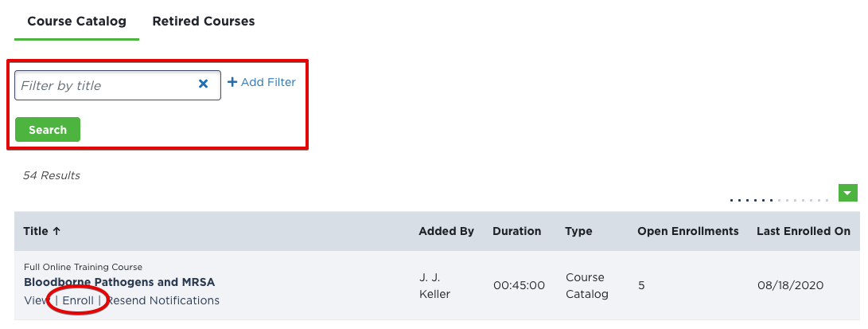Click the Last Enrolled On column header
The width and height of the screenshot is (868, 329).
tap(804, 231)
